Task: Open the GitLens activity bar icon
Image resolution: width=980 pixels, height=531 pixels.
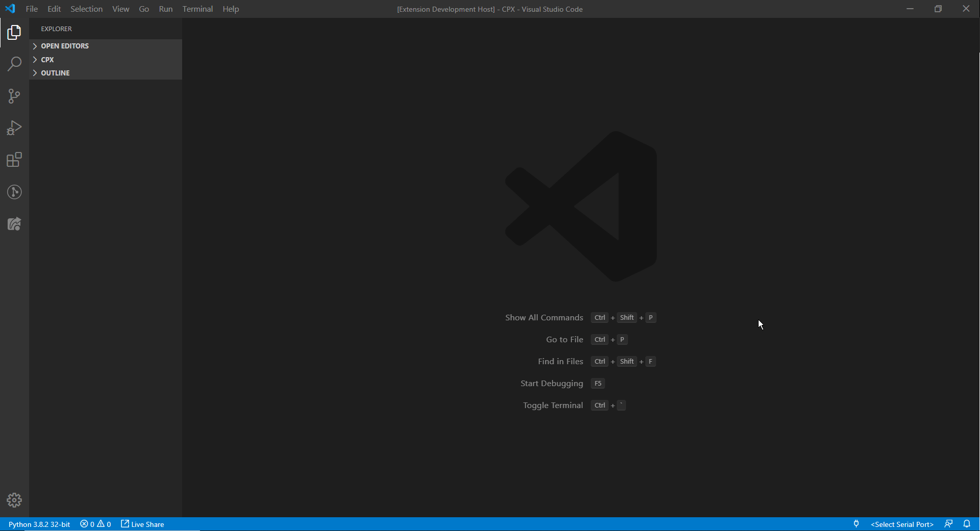Action: 14,192
